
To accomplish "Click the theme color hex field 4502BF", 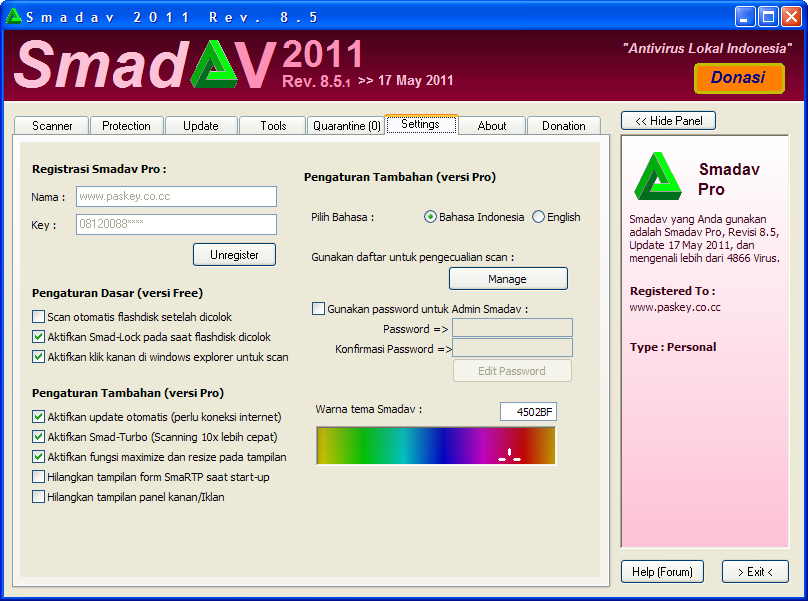I will click(528, 412).
